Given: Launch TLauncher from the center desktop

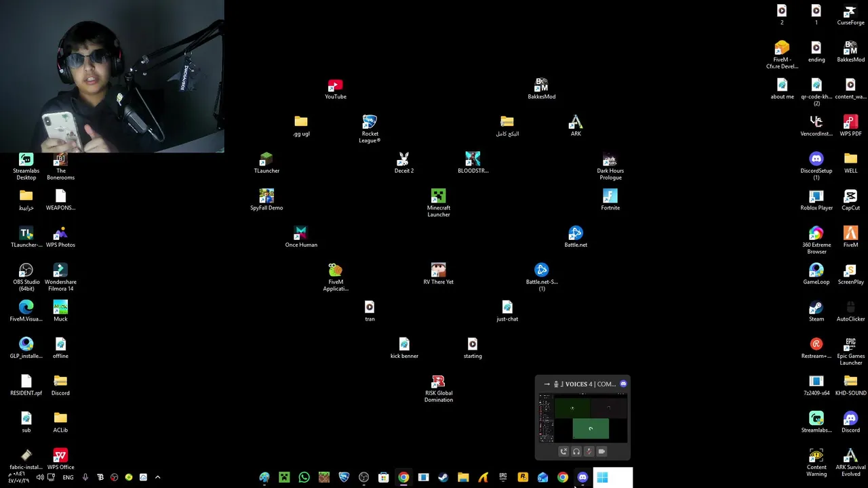Looking at the screenshot, I should [x=266, y=163].
